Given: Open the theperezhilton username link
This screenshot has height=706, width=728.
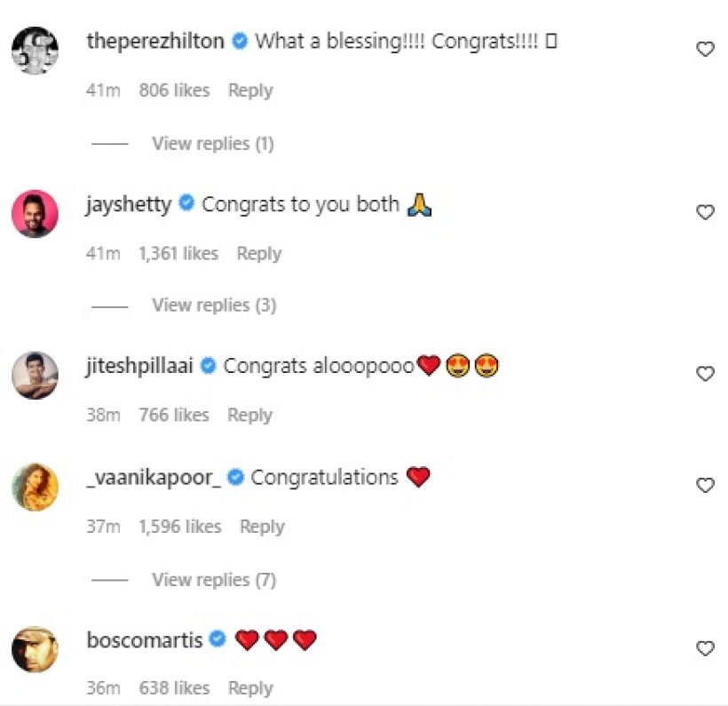Looking at the screenshot, I should click(x=155, y=42).
